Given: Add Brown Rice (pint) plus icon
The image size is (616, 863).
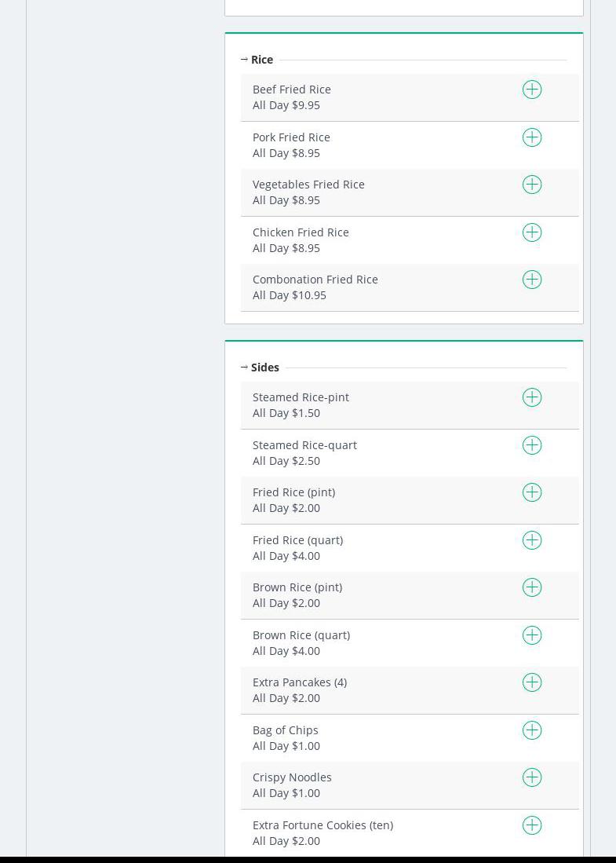Looking at the screenshot, I should (532, 587).
